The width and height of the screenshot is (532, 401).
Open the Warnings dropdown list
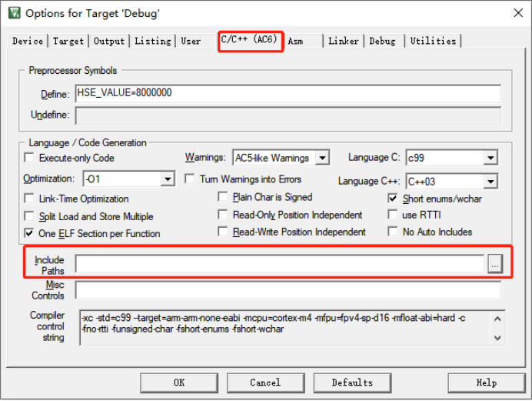(322, 158)
